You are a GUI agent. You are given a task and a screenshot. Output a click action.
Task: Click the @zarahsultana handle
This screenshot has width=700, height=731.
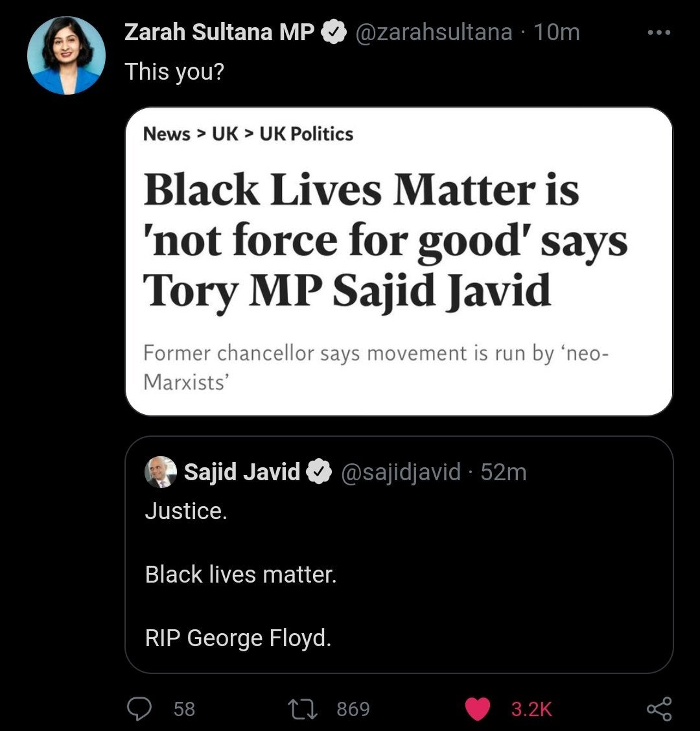coord(433,32)
